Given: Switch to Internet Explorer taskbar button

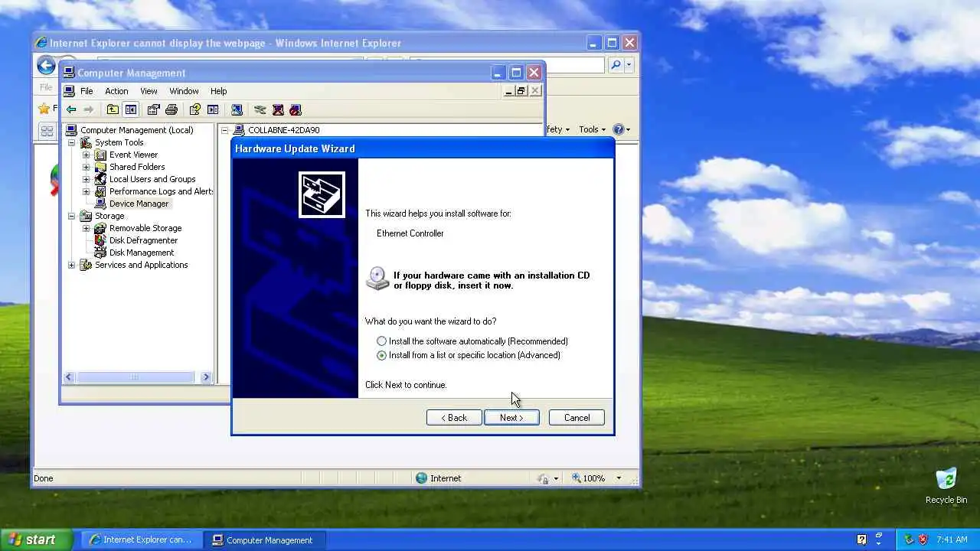Looking at the screenshot, I should click(x=141, y=540).
